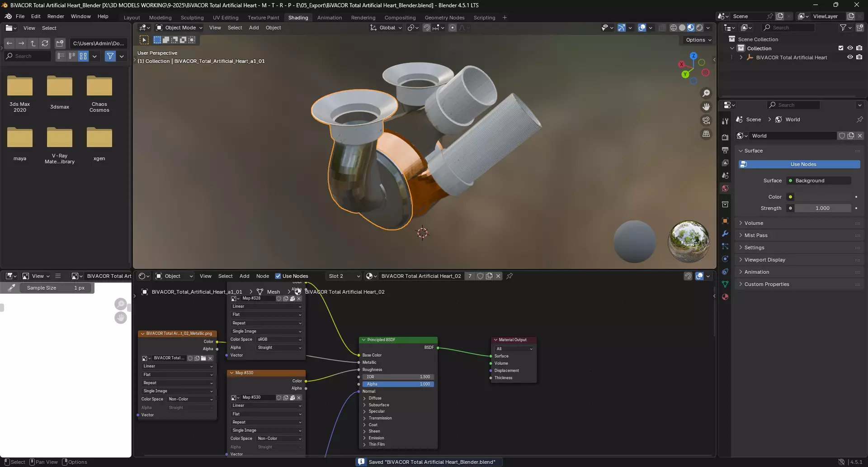868x467 pixels.
Task: Click World breadcrumb in properties header
Action: pyautogui.click(x=788, y=119)
